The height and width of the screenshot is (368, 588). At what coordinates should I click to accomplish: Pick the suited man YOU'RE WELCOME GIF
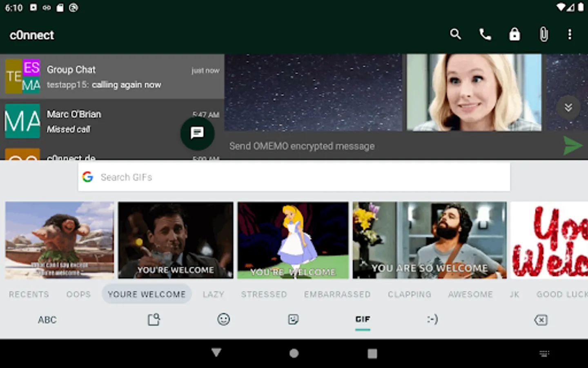click(x=176, y=240)
